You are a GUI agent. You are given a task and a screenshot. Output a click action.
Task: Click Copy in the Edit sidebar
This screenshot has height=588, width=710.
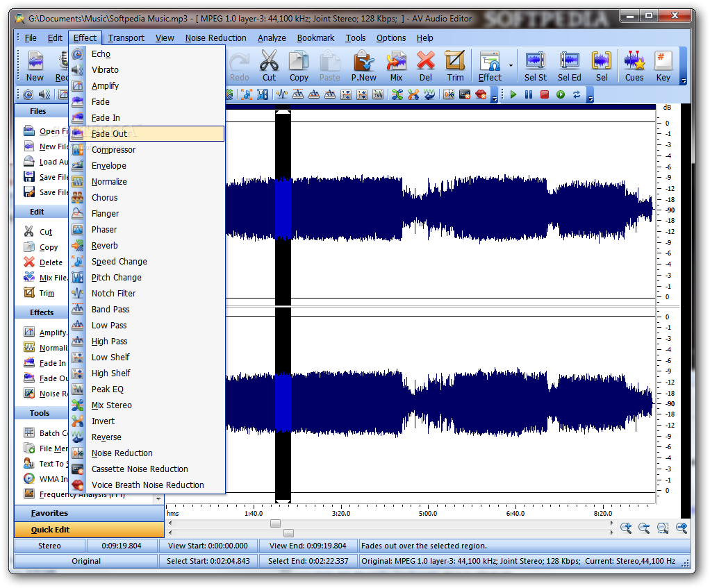[41, 247]
